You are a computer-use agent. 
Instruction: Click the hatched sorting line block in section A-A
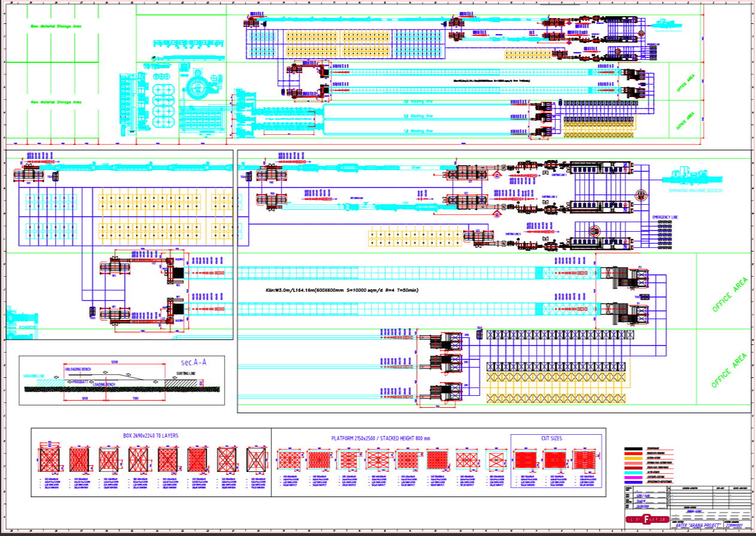(181, 383)
